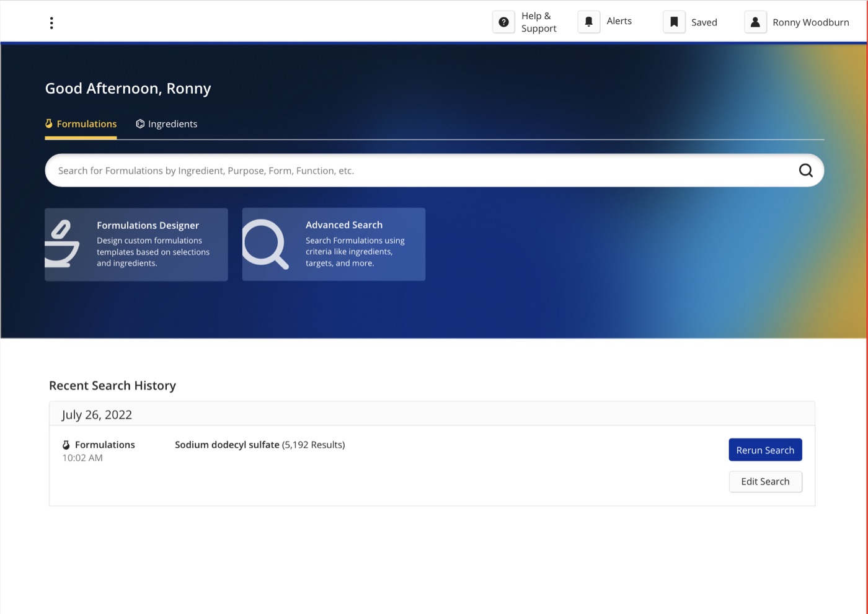The width and height of the screenshot is (868, 614).
Task: Open the three-dot vertical menu
Action: point(51,23)
